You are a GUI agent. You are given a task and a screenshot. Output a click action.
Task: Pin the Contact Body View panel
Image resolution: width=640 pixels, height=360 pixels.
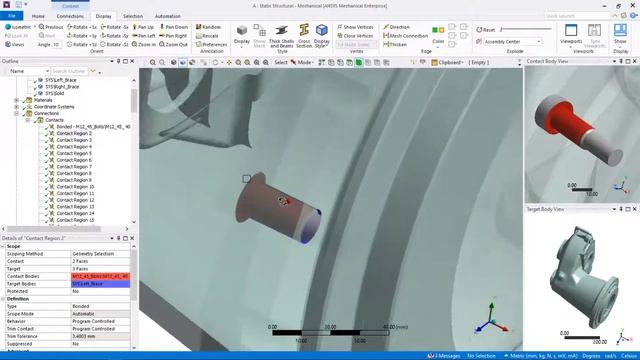click(621, 61)
